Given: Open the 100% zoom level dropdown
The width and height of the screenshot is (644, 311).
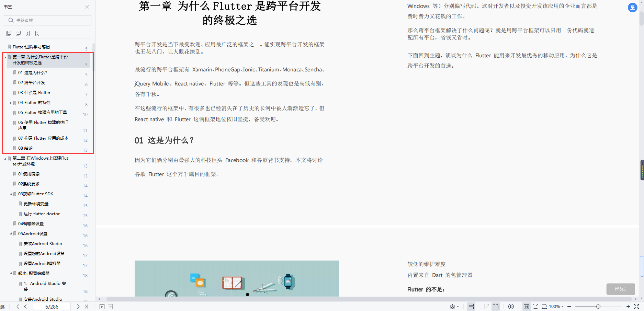Looking at the screenshot, I should pos(556,307).
